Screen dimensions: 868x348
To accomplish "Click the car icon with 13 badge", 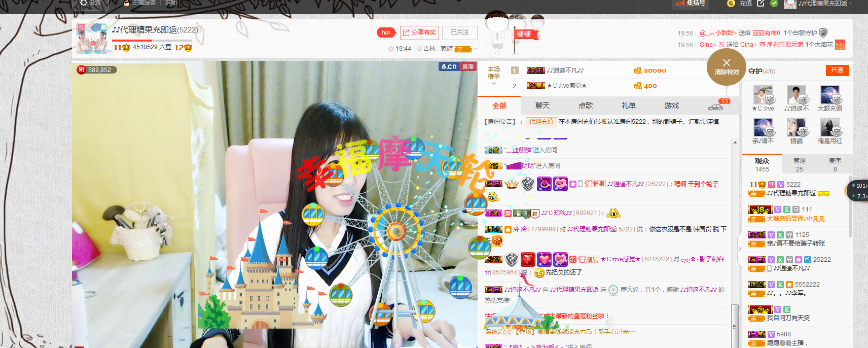I will point(715,107).
